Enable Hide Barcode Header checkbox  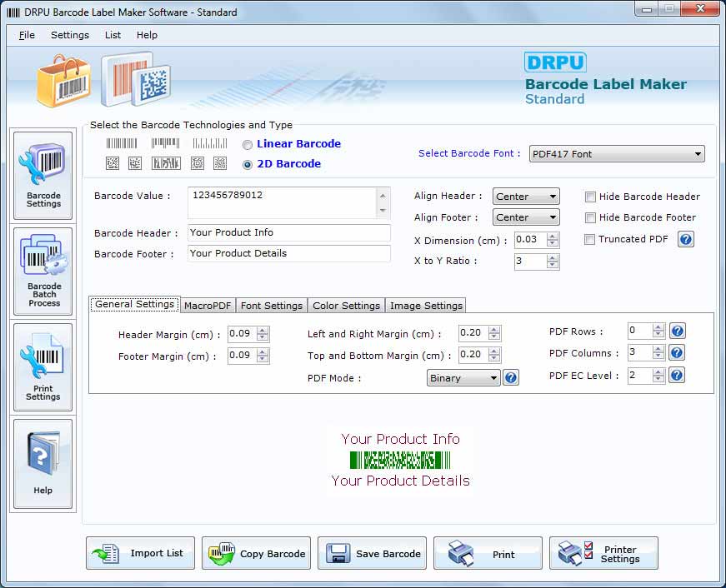click(x=590, y=197)
